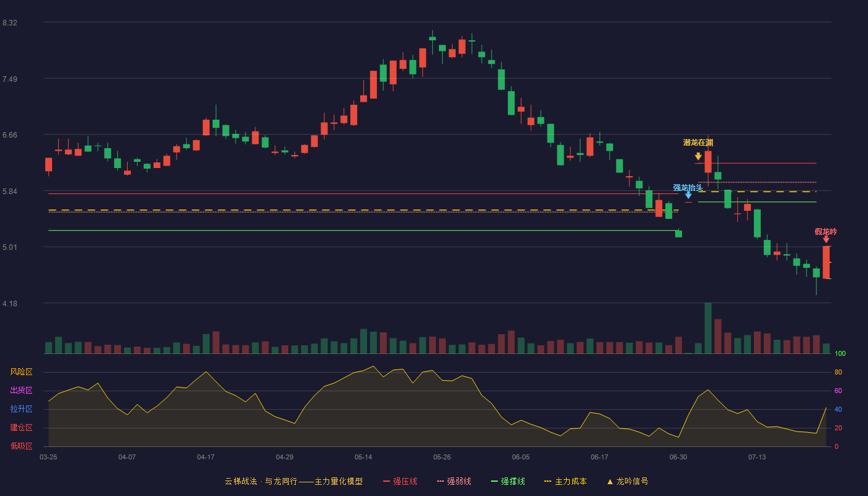Click the 拉升区 zone label
The width and height of the screenshot is (868, 496).
21,409
